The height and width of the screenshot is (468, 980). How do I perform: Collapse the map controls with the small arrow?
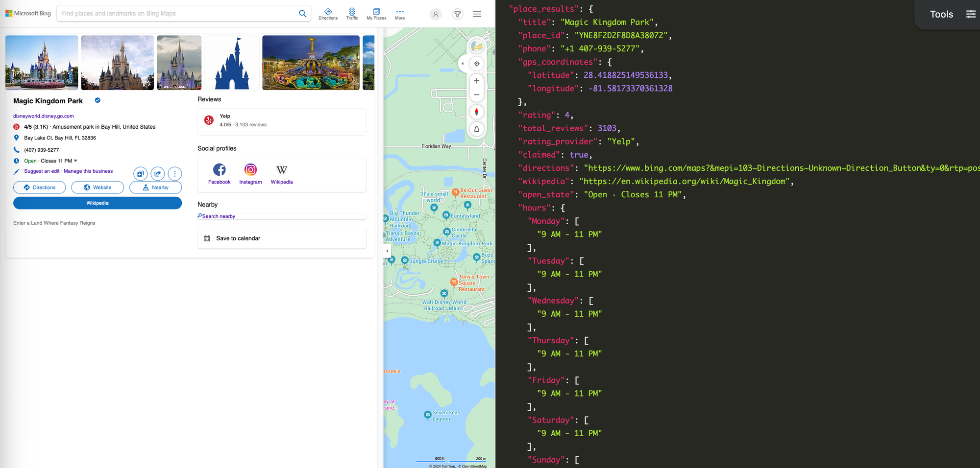[x=463, y=64]
